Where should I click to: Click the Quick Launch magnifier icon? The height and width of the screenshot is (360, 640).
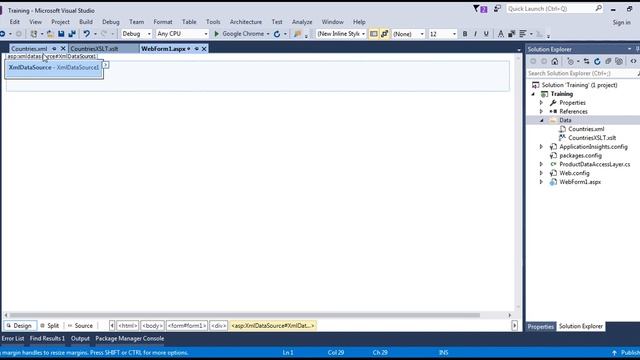[x=598, y=8]
